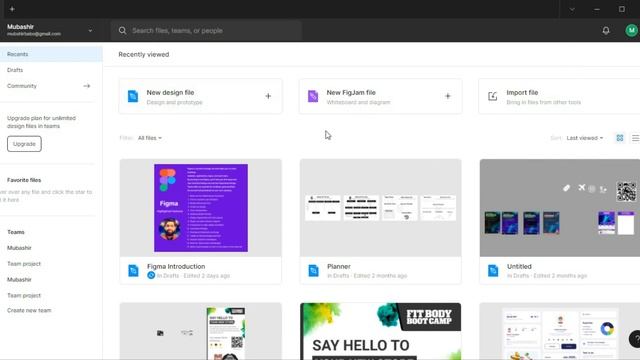Click the New FigJam file purple icon
Viewport: 640px width, 360px height.
[x=313, y=96]
